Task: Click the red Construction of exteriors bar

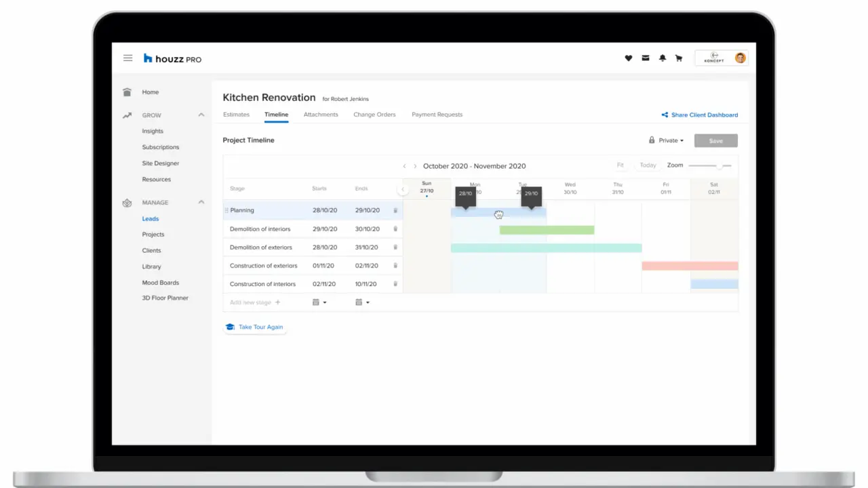Action: tap(690, 266)
